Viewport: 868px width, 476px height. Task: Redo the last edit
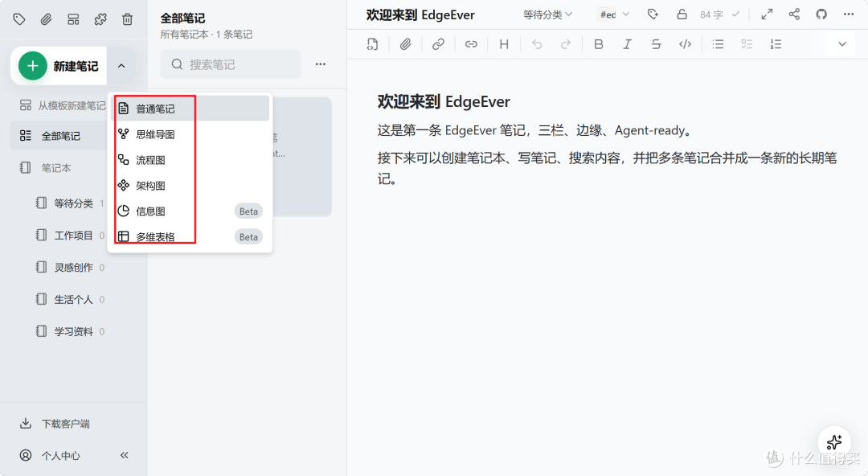coord(565,44)
